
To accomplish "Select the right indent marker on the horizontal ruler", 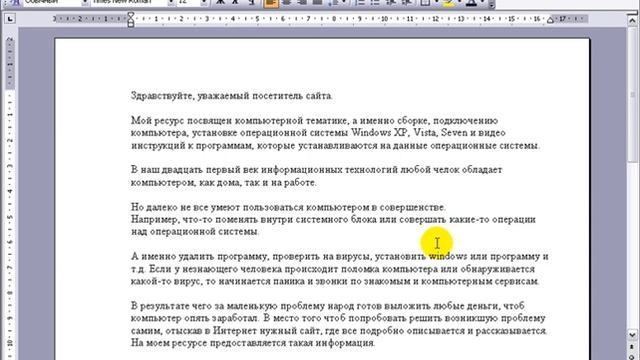I will [550, 20].
